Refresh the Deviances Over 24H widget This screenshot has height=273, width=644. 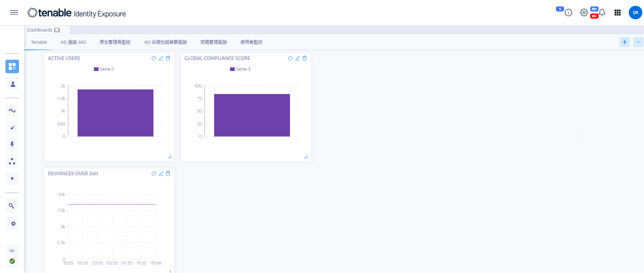[154, 174]
